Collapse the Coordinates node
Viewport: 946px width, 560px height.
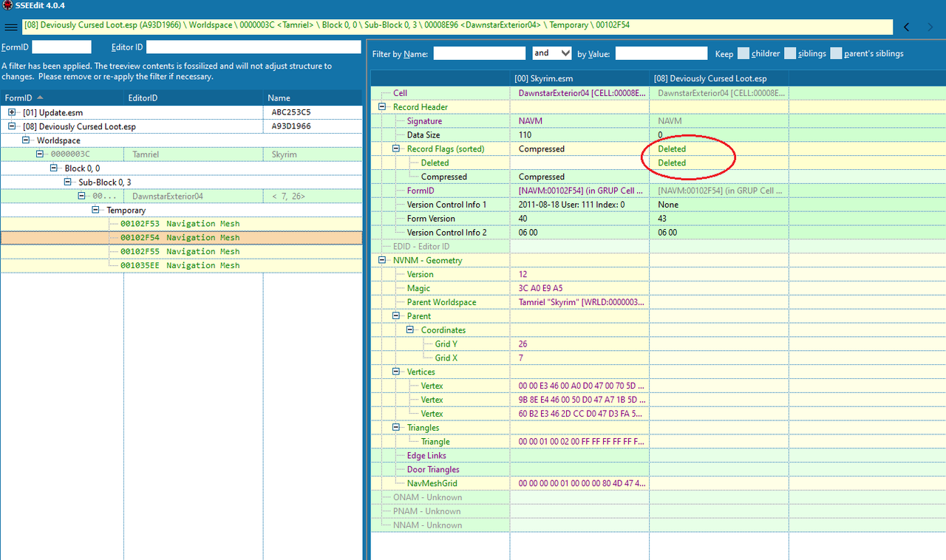point(411,330)
